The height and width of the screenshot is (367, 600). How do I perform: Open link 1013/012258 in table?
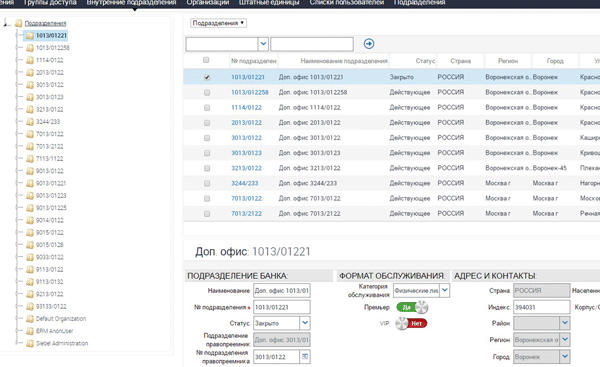pyautogui.click(x=249, y=92)
